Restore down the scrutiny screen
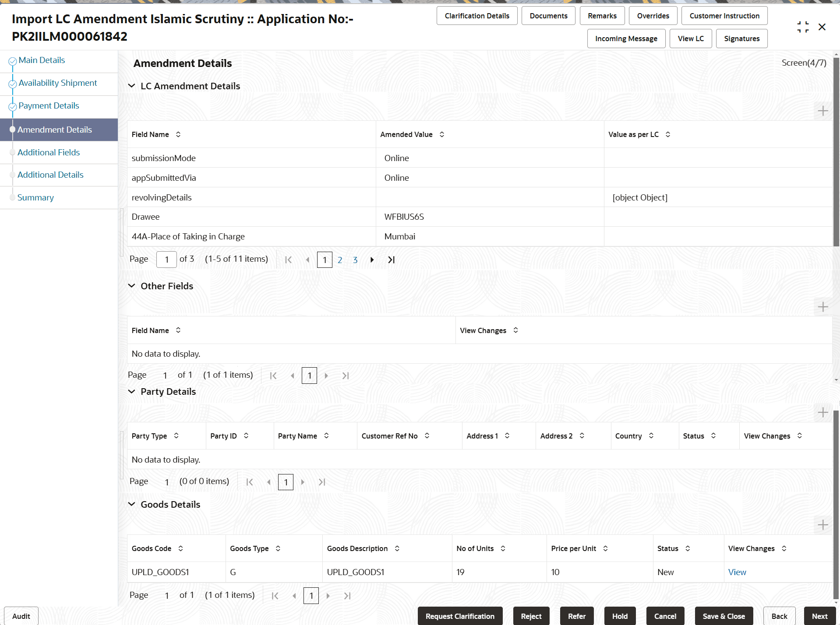This screenshot has width=840, height=625. click(x=802, y=26)
